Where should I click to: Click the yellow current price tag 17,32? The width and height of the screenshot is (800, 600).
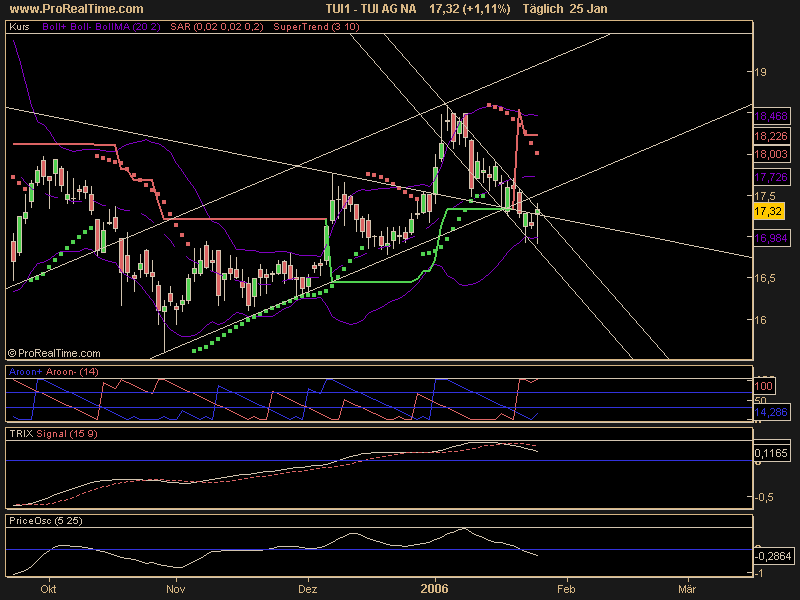click(767, 212)
